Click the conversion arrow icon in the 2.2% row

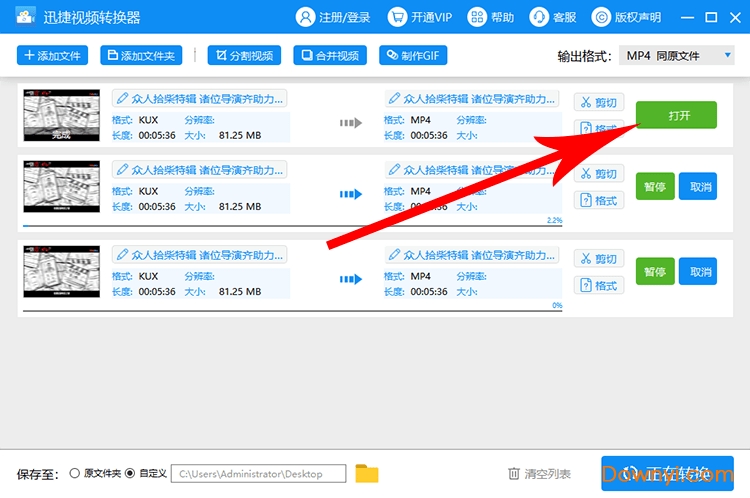point(351,194)
